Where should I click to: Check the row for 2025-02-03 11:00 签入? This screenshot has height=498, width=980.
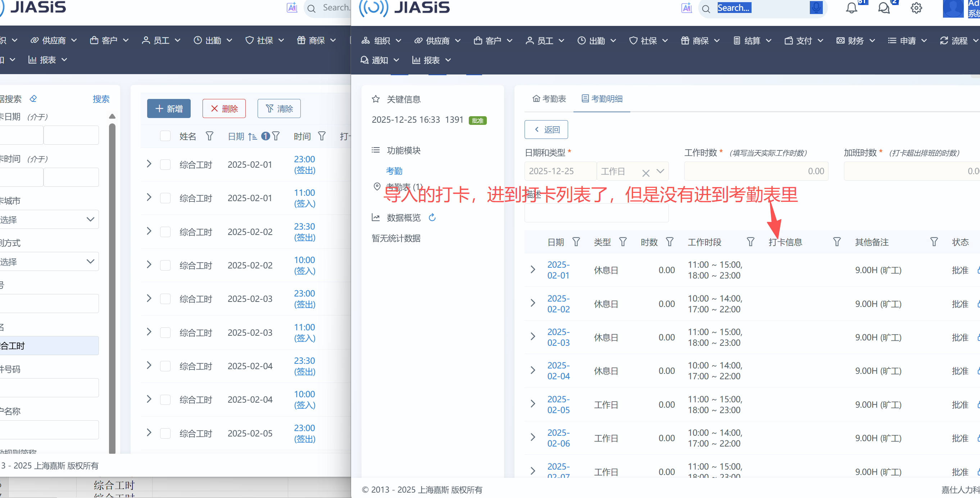(x=165, y=333)
